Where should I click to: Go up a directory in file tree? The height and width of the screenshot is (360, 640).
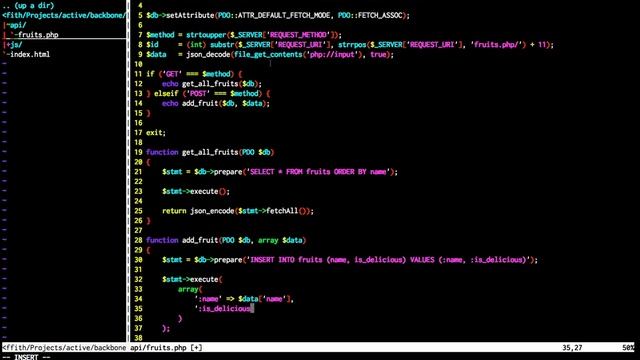coord(28,5)
